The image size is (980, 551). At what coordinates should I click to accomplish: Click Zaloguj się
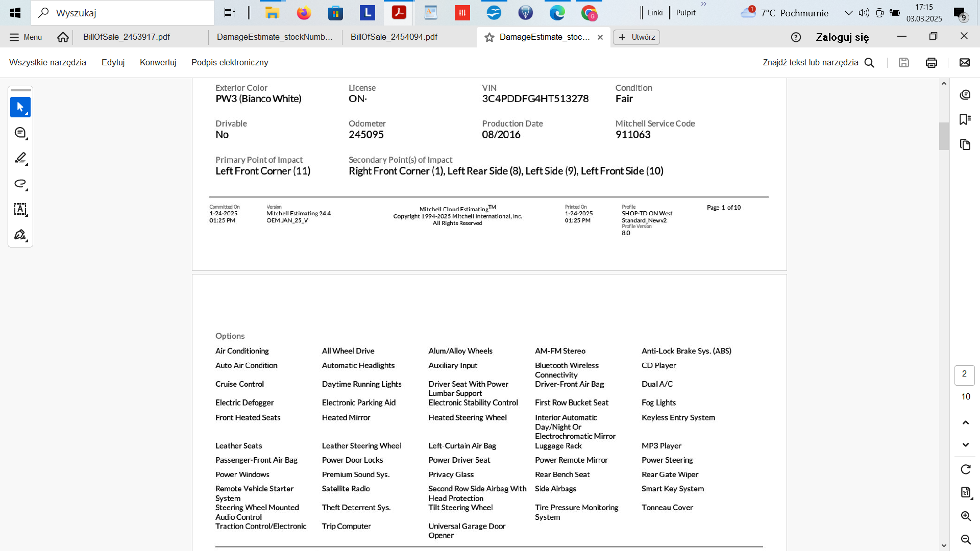coord(842,37)
